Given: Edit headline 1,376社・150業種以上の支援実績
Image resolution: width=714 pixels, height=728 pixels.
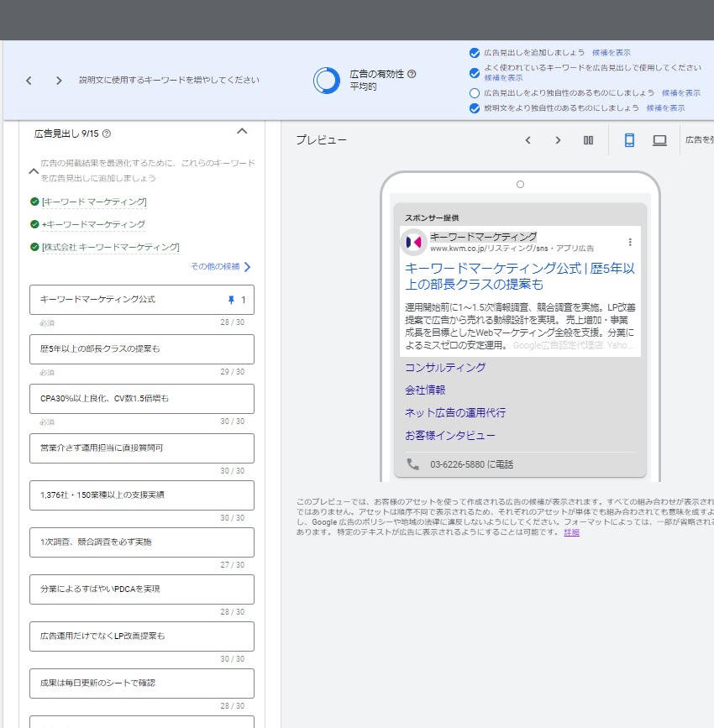Looking at the screenshot, I should click(142, 495).
